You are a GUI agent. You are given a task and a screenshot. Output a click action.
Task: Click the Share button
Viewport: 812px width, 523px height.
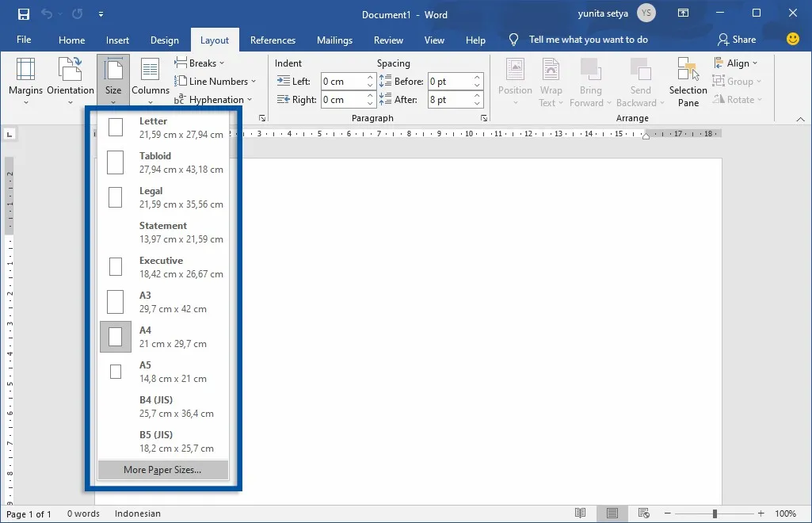(x=737, y=39)
